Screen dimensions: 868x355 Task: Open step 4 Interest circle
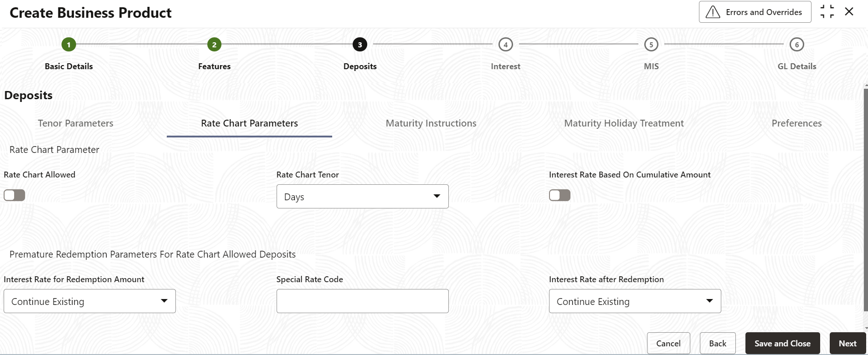point(505,45)
